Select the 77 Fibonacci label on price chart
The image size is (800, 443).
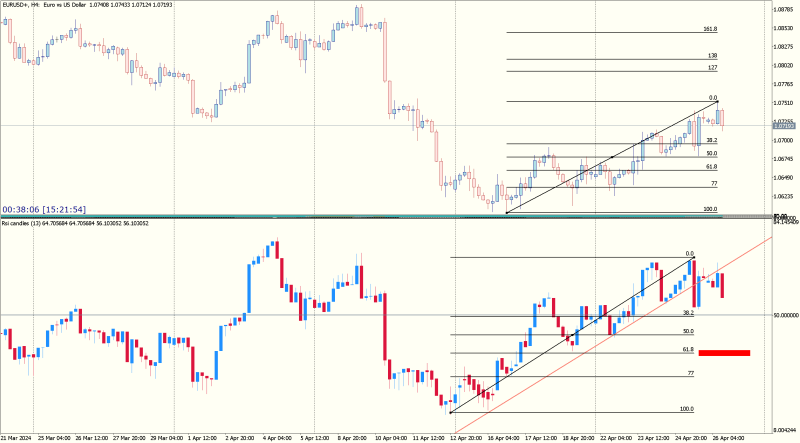[714, 183]
